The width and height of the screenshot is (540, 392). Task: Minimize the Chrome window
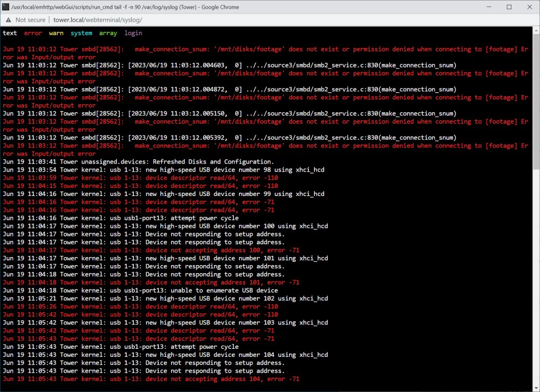click(x=489, y=7)
